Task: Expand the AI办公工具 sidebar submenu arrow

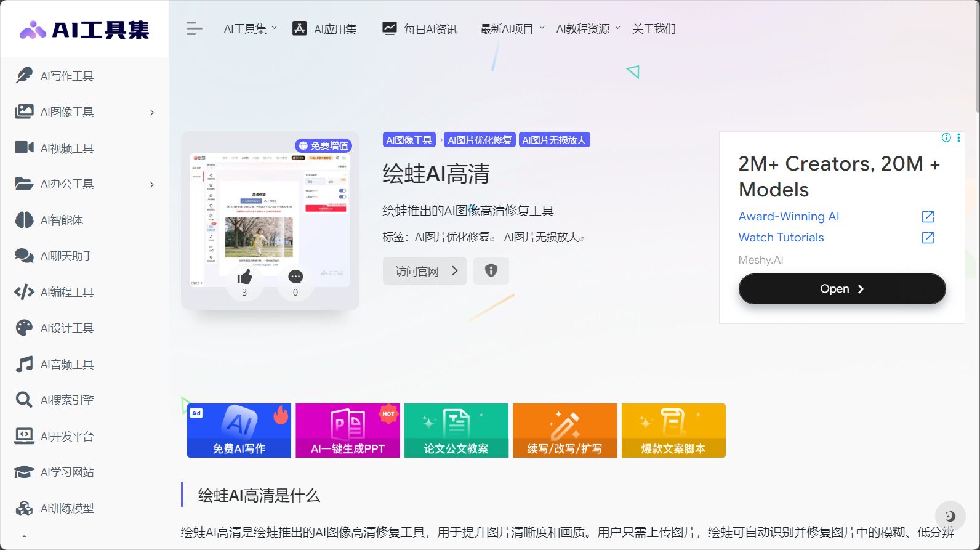Action: [x=151, y=184]
